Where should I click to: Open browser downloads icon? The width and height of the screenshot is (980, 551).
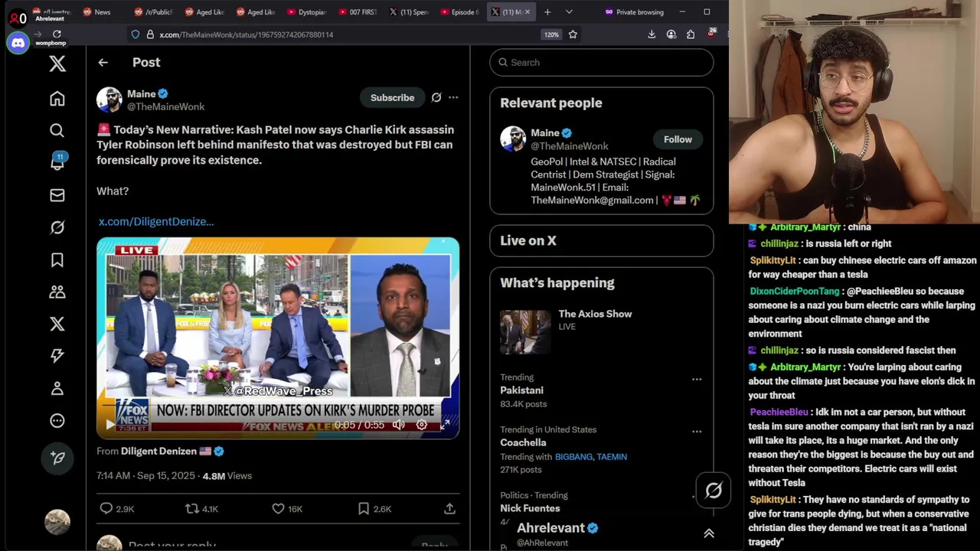(652, 34)
